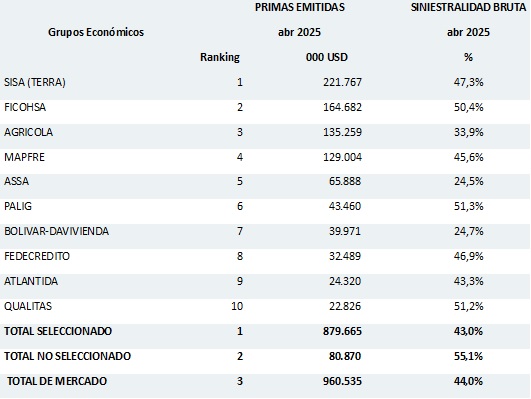Select the TOTAL SELECCIONADO row label
531x399 pixels.
point(58,331)
